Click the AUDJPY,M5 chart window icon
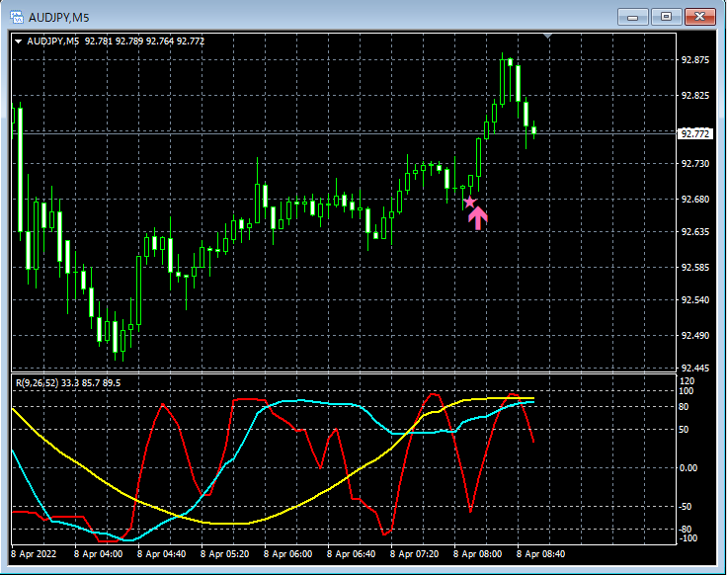Image resolution: width=728 pixels, height=575 pixels. [17, 17]
